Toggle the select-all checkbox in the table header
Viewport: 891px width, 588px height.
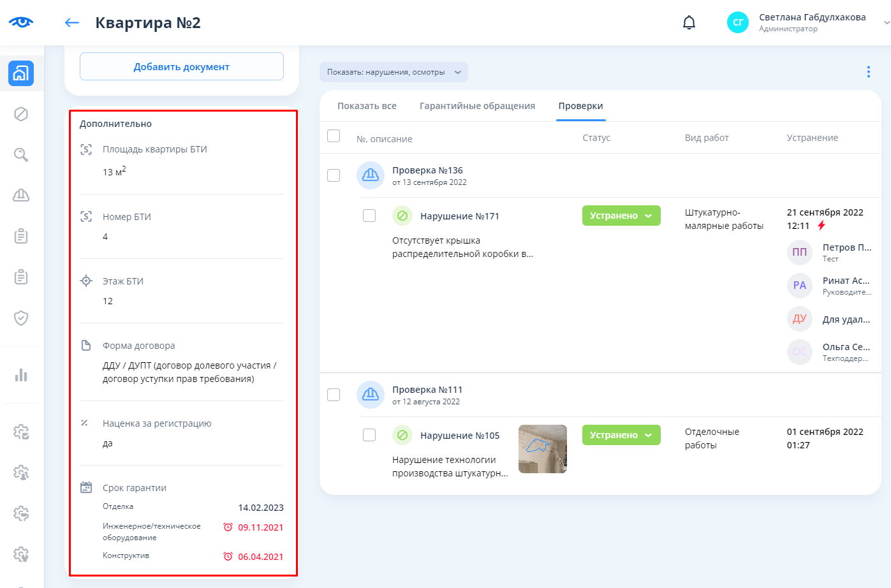[334, 136]
